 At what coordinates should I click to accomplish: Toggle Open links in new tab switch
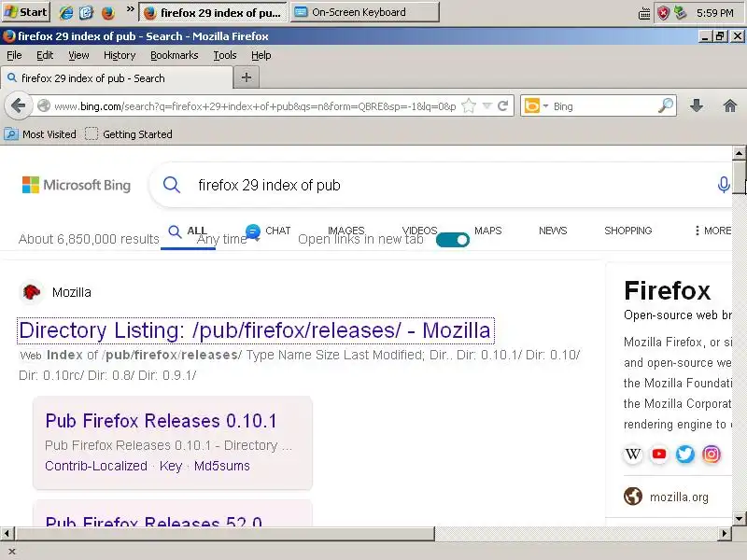click(453, 240)
